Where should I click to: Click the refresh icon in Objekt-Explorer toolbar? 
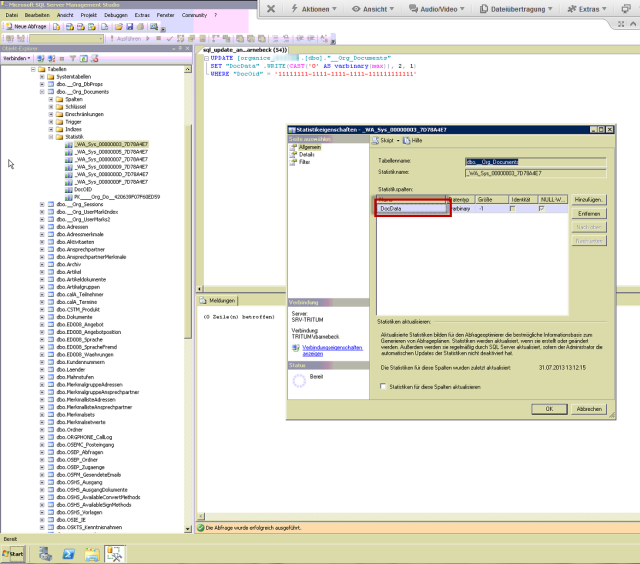point(84,59)
